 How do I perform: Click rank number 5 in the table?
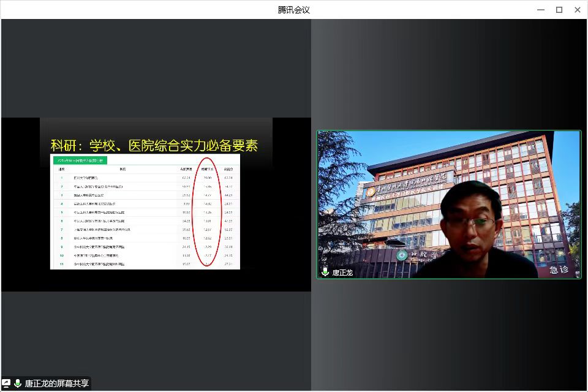[x=61, y=212]
